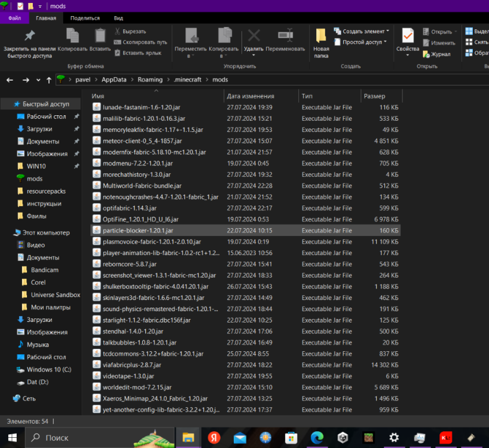
Task: Switch to the Вид ribbon tab
Action: point(118,18)
